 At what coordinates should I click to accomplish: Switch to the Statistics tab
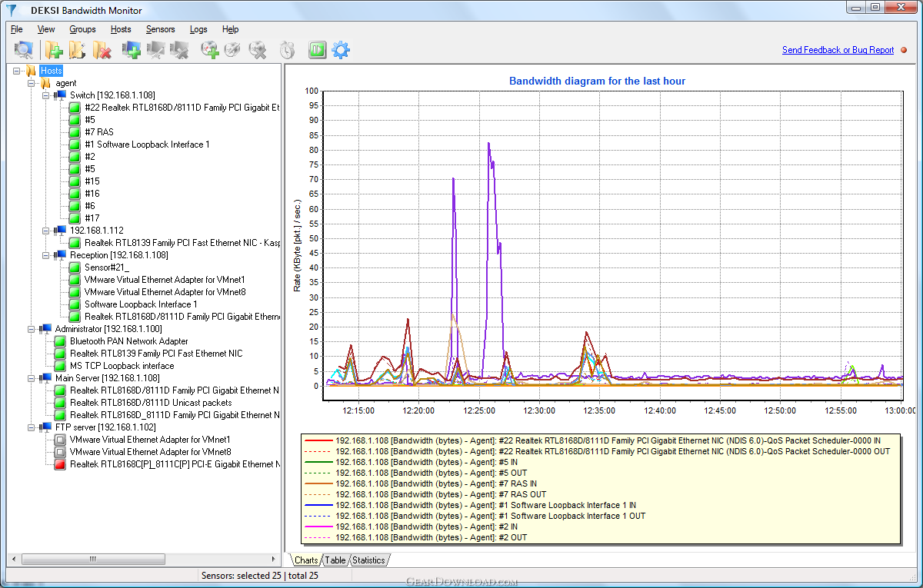click(x=368, y=560)
